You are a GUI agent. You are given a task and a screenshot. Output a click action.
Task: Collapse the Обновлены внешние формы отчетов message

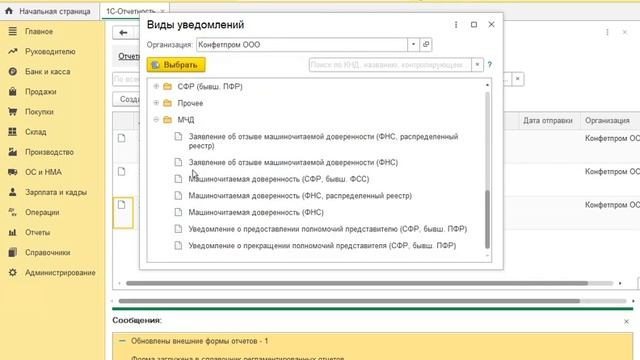coord(122,341)
